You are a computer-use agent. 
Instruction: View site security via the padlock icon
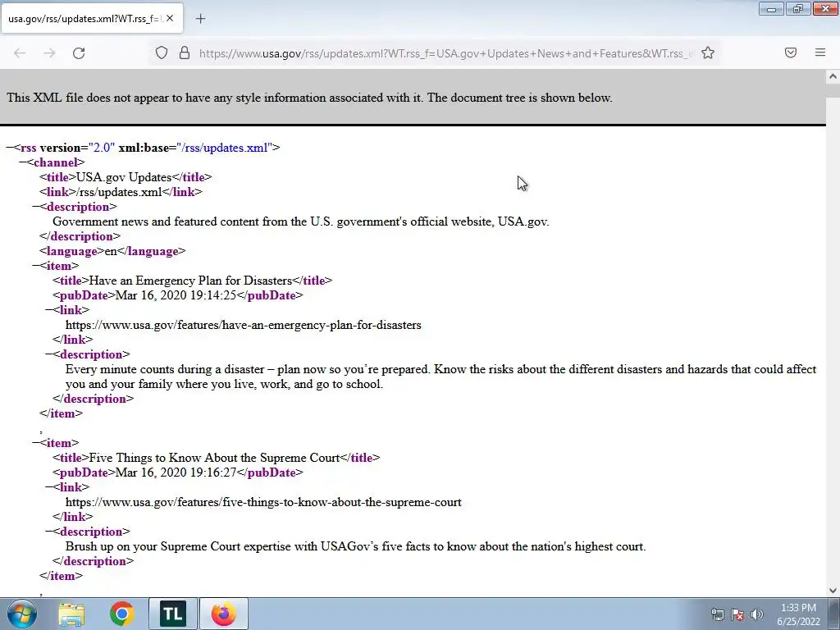pyautogui.click(x=185, y=53)
